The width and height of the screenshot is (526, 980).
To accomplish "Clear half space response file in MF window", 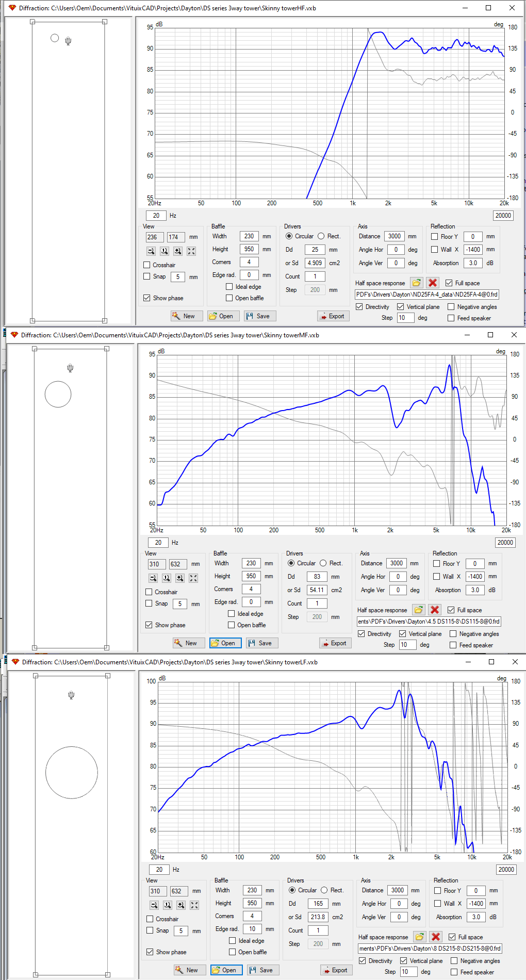I will pyautogui.click(x=435, y=610).
